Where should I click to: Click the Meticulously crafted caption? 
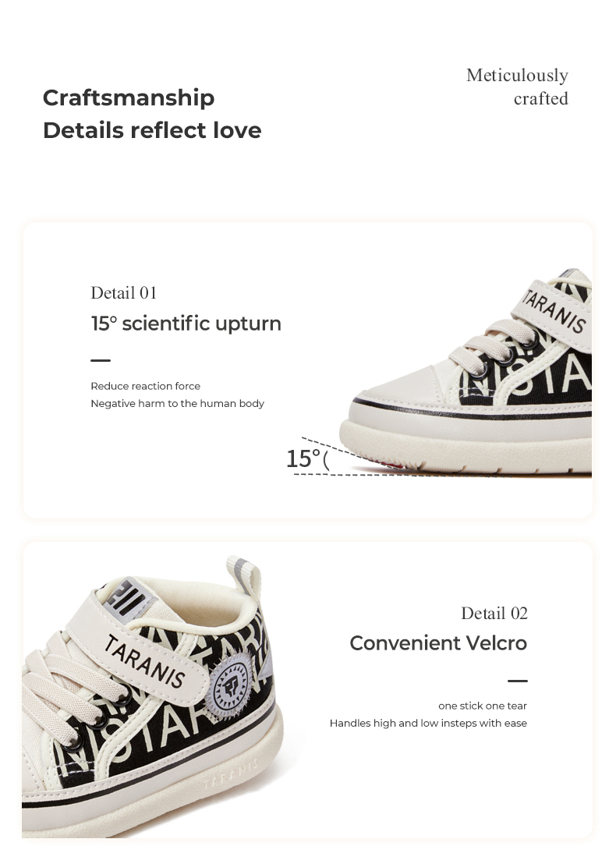(518, 87)
